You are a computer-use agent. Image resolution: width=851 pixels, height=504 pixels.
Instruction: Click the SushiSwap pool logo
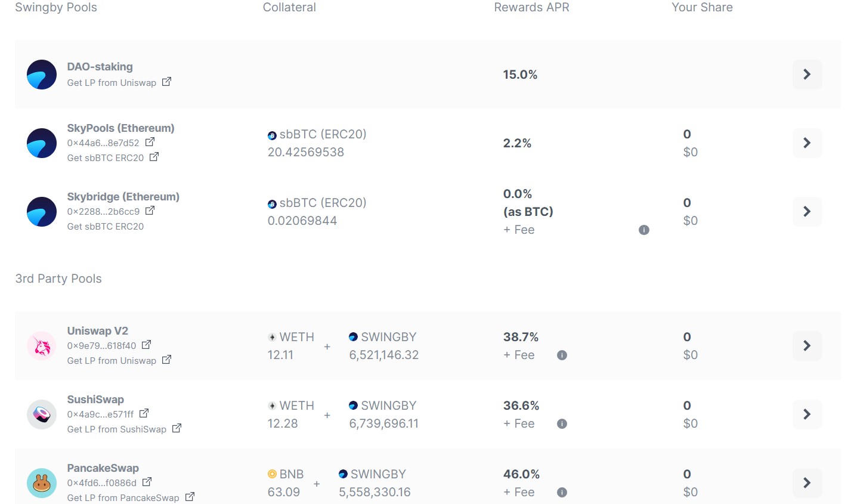(x=42, y=415)
